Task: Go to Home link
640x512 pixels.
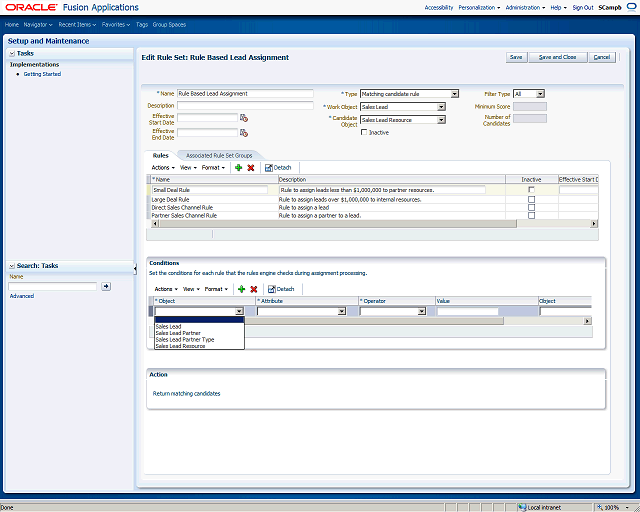Action: tap(12, 24)
